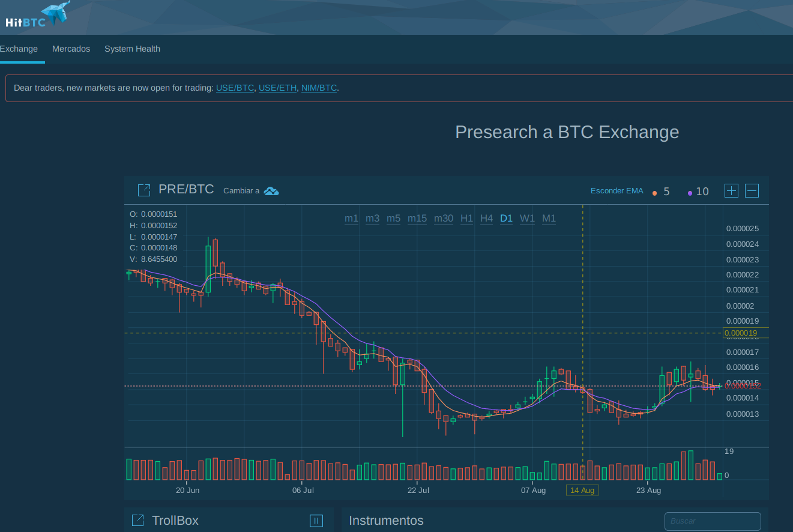The width and height of the screenshot is (793, 532).
Task: Zoom in the chart with the plus icon
Action: tap(731, 191)
